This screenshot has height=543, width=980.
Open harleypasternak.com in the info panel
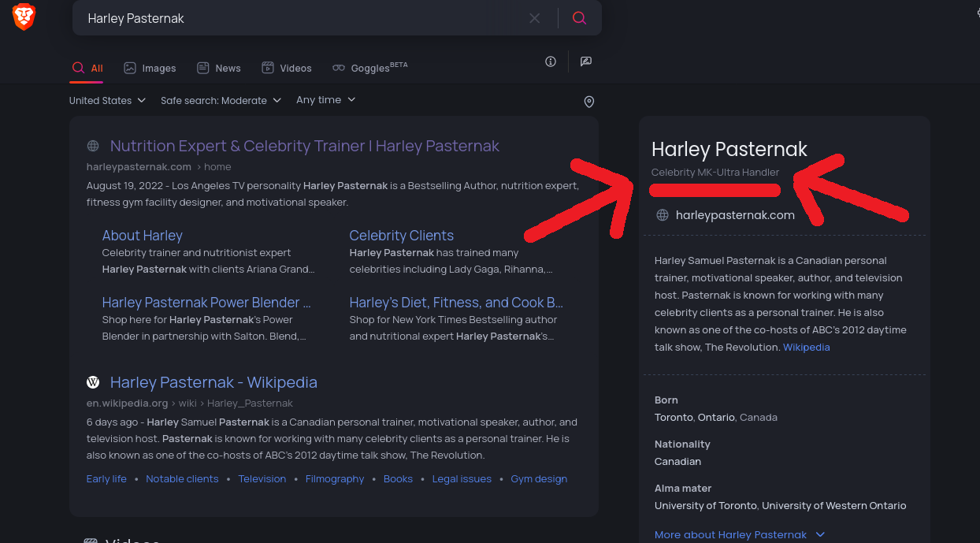[735, 215]
